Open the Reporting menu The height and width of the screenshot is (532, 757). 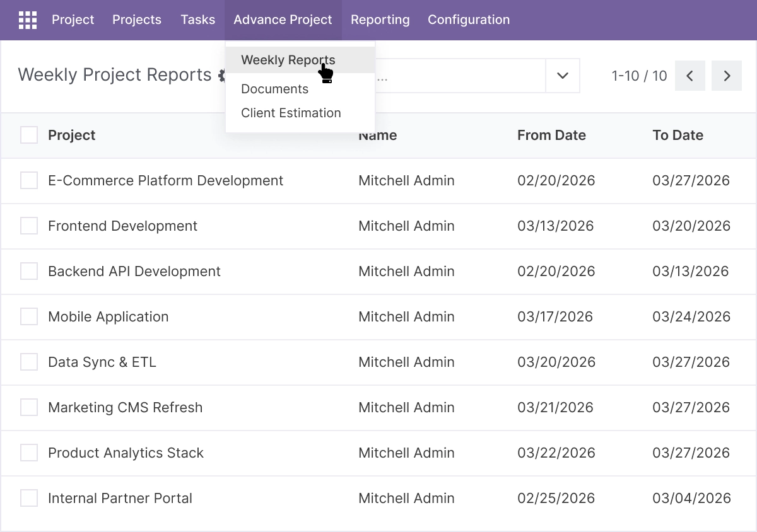(x=380, y=20)
